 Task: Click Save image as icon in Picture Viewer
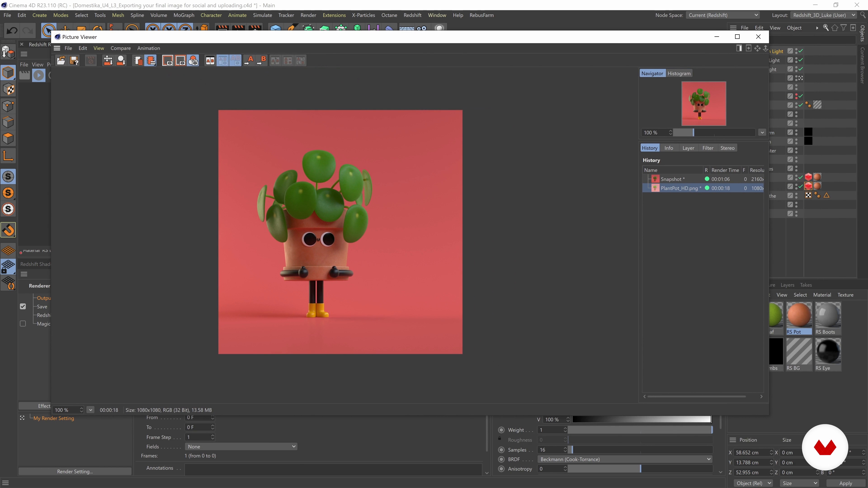coord(74,61)
